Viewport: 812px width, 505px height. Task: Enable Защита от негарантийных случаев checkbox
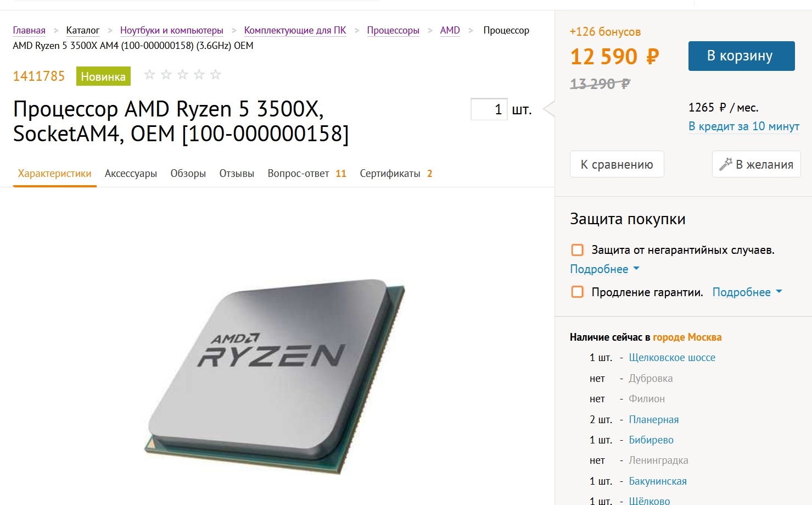tap(578, 250)
